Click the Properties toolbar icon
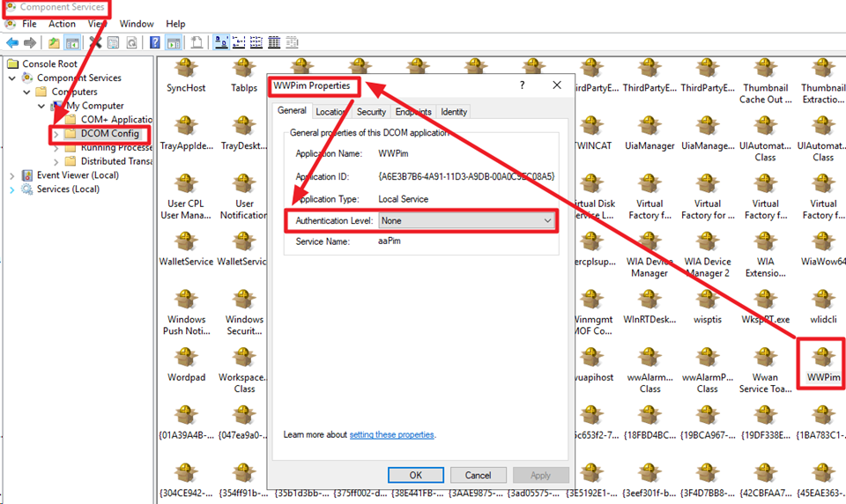846x504 pixels. 114,42
